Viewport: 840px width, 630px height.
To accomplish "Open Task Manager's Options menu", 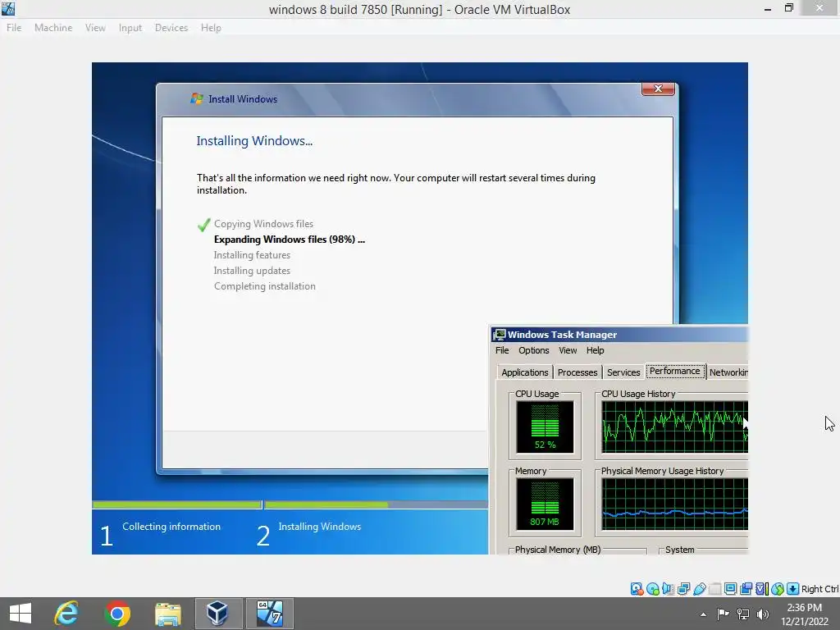I will click(x=533, y=350).
